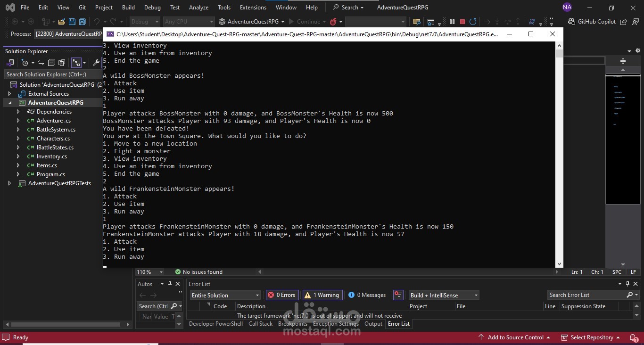The image size is (644, 345).
Task: Click the Search Solution Explorer field
Action: coord(53,74)
